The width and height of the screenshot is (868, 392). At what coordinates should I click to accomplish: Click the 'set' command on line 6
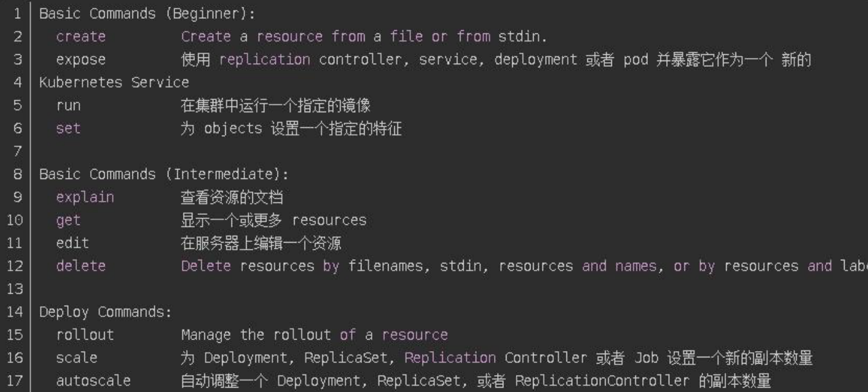[x=69, y=129]
